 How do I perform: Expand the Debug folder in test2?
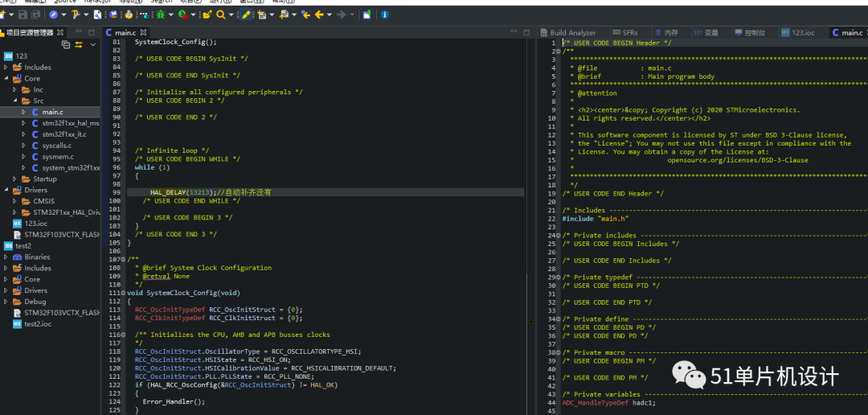[x=6, y=302]
